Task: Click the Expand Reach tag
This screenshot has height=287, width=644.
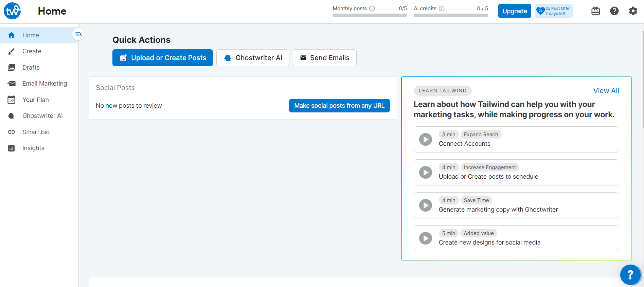Action: coord(481,134)
